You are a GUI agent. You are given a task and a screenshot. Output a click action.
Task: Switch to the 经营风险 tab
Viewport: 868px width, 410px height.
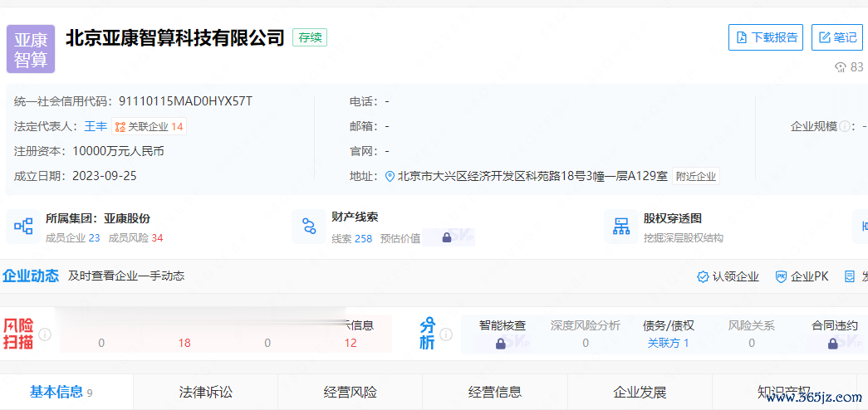tap(350, 393)
